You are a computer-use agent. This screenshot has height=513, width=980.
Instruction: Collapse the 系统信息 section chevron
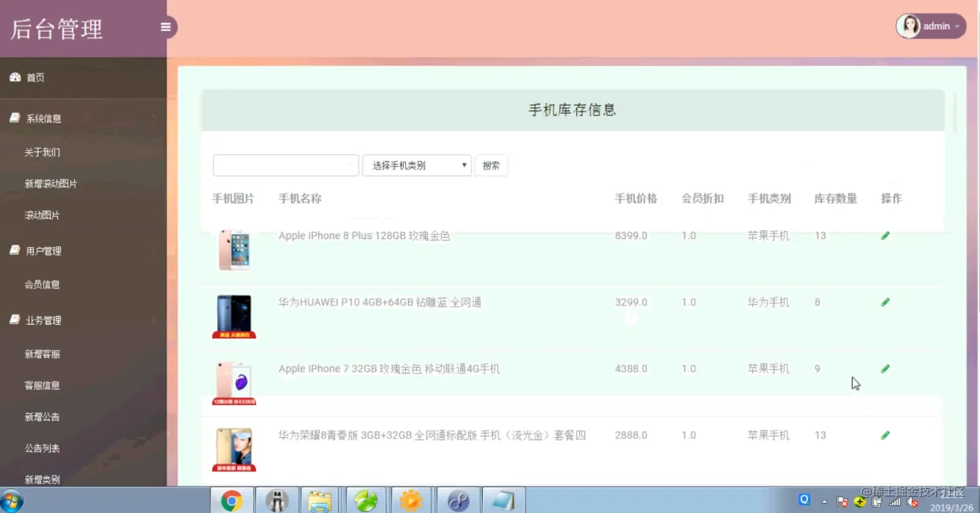pyautogui.click(x=154, y=119)
